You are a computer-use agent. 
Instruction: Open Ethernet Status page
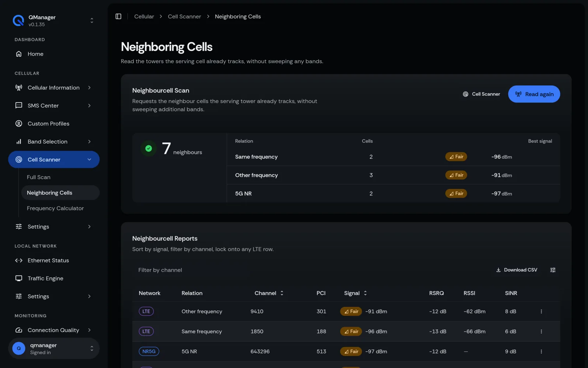(54, 261)
